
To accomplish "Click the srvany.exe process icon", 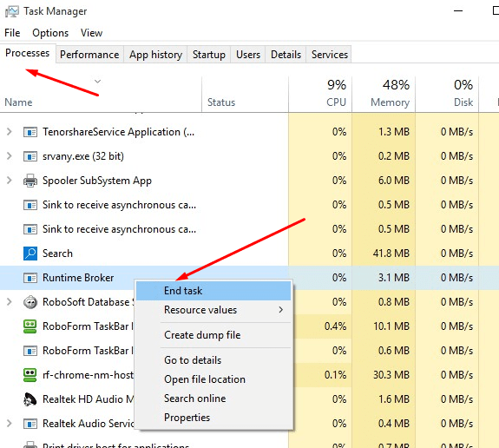I will tap(30, 156).
